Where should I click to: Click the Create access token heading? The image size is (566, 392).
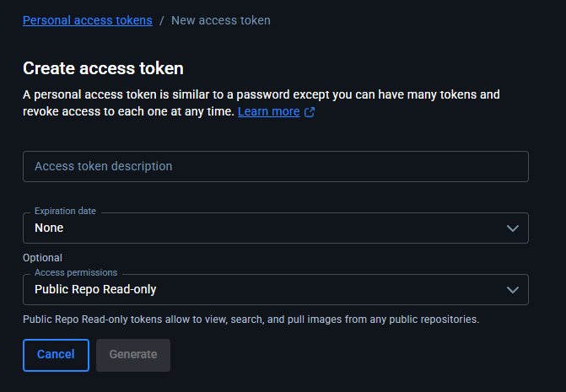tap(103, 68)
